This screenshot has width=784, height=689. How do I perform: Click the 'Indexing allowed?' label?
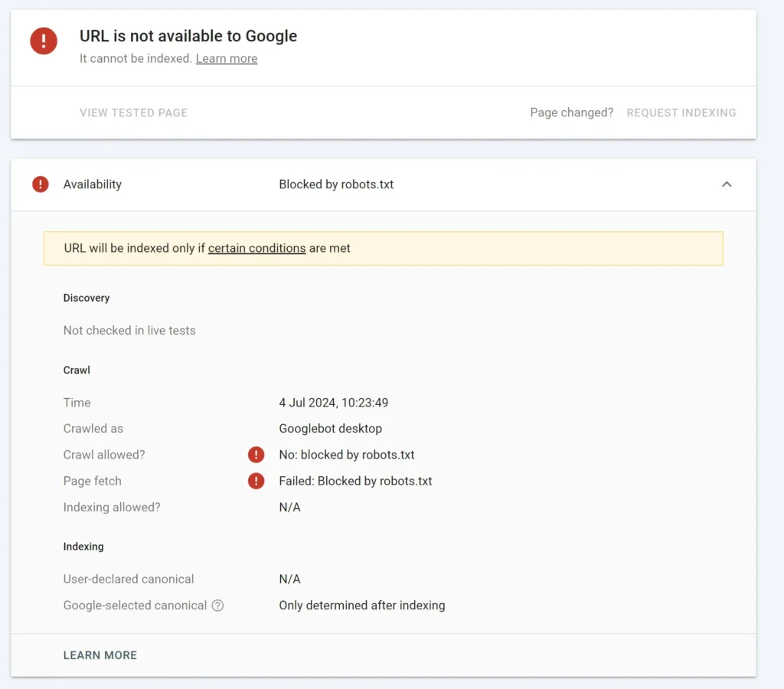point(112,507)
